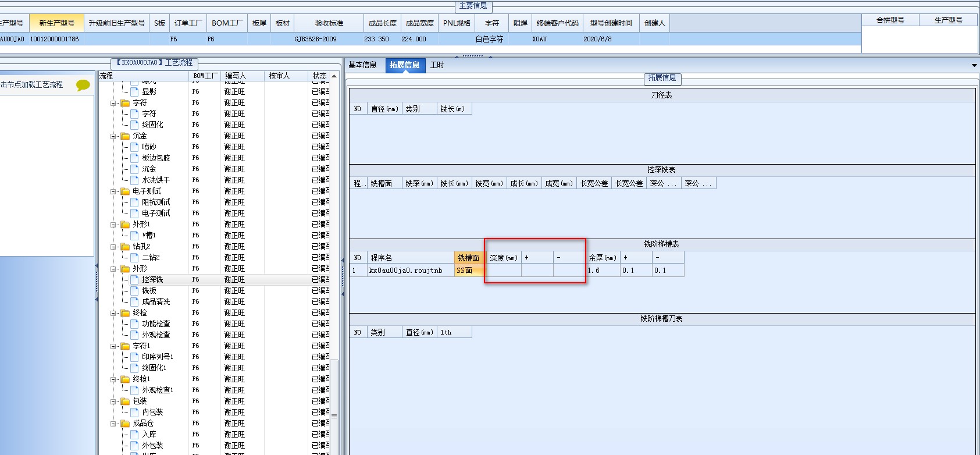Viewport: 980px width, 455px height.
Task: Click document icon beside 阻抗测试
Action: (x=134, y=202)
